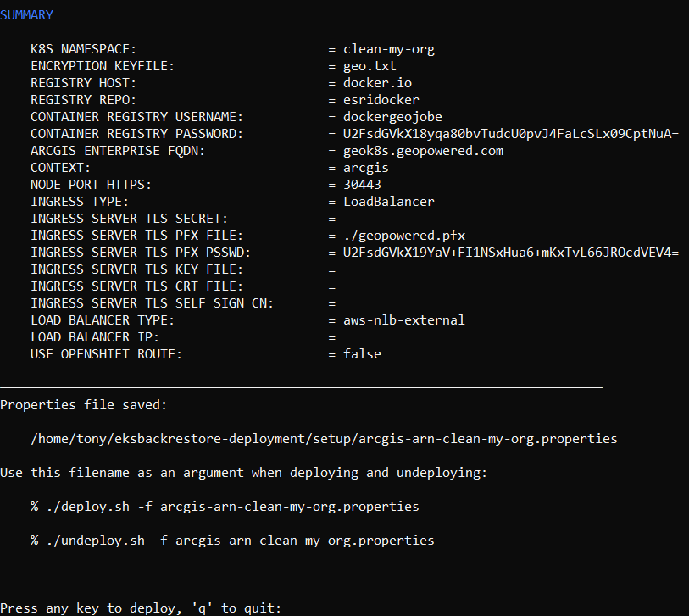Click the 'esridocker' repo value

[381, 100]
